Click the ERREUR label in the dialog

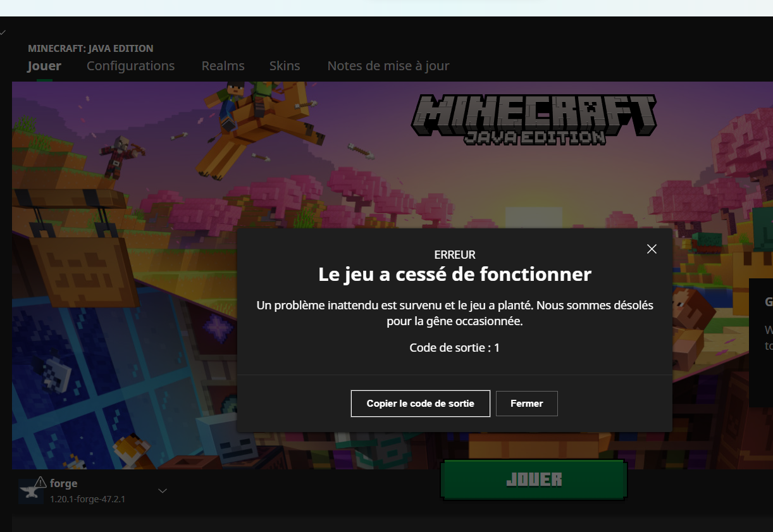click(x=454, y=255)
